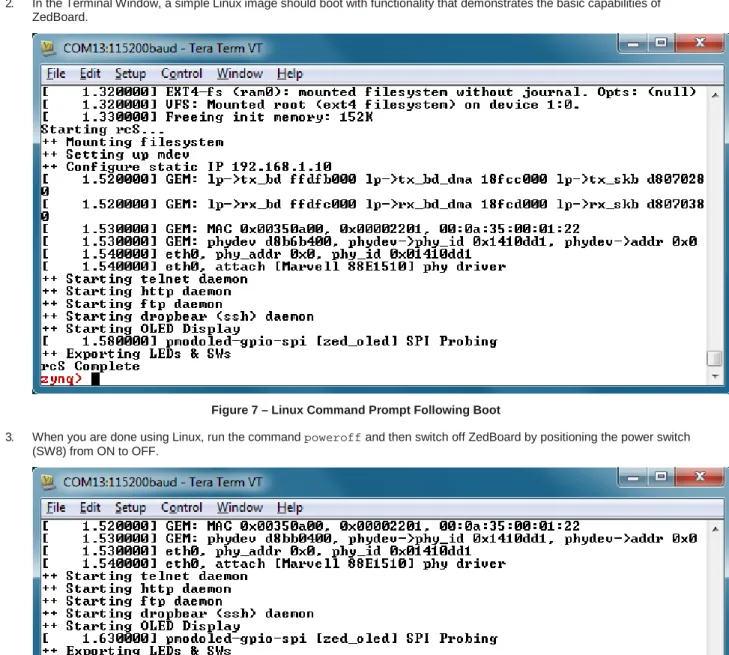Open Control menu in lower Tera Term window
This screenshot has width=729, height=655.
181,507
